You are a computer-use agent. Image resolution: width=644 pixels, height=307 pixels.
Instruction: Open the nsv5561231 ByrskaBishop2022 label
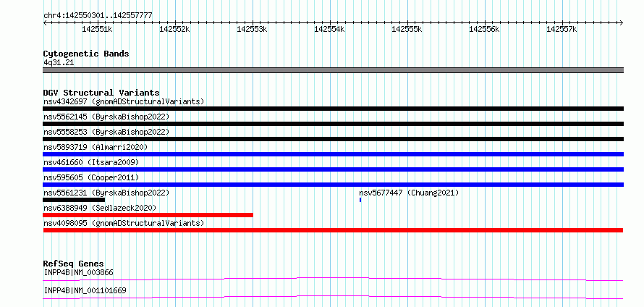click(106, 193)
